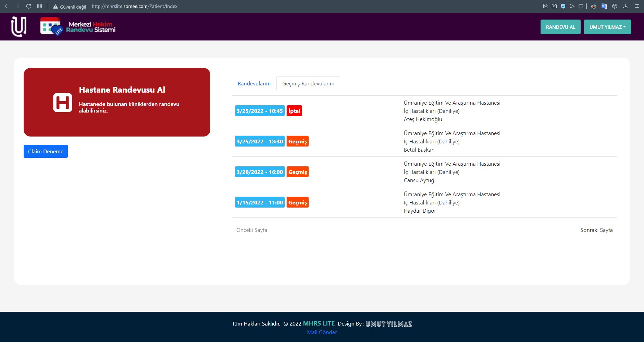Switch to the Randevularım tab
The width and height of the screenshot is (644, 342).
tap(254, 84)
